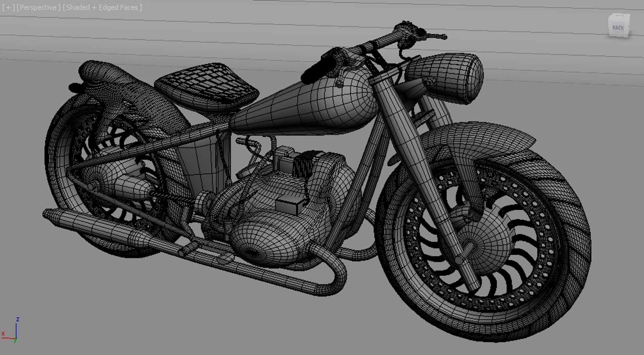
Task: Open the Perspective viewport view menu
Action: [x=39, y=7]
